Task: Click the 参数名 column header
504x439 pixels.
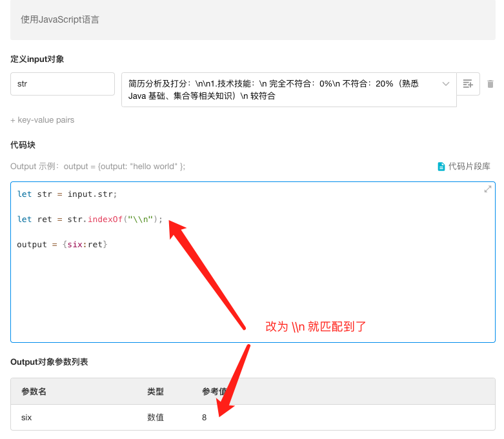Action: pos(34,392)
